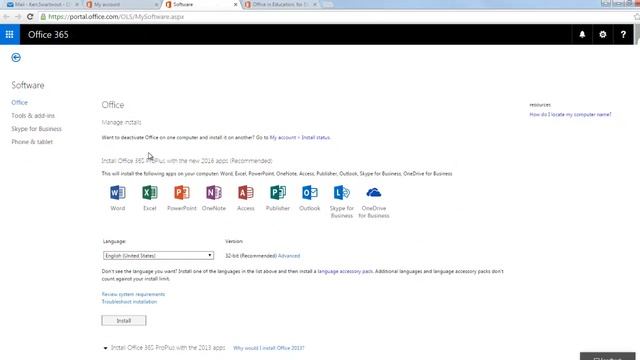Open the language accessory pack link
The height and width of the screenshot is (360, 640).
point(345,271)
